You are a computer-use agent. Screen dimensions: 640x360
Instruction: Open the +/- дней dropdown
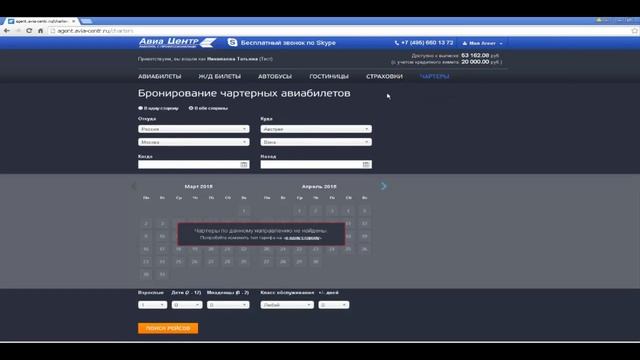tap(334, 305)
